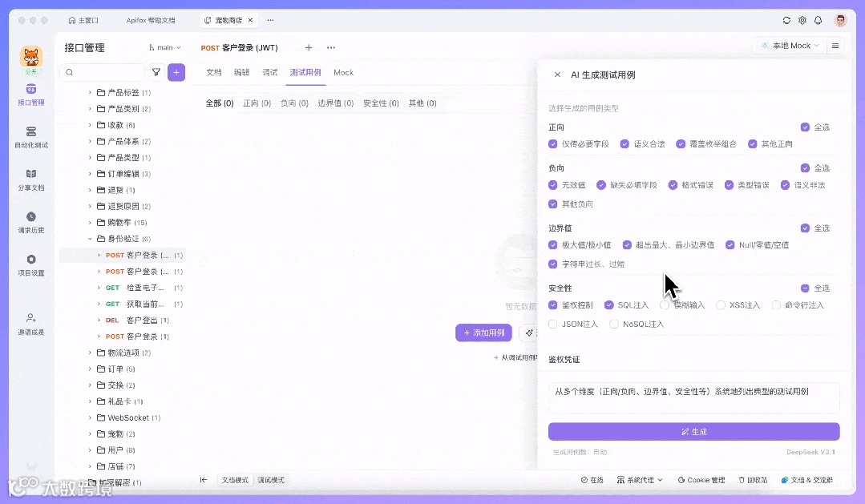Switch to the Mock tab
Viewport: 865px width, 504px height.
coord(343,72)
